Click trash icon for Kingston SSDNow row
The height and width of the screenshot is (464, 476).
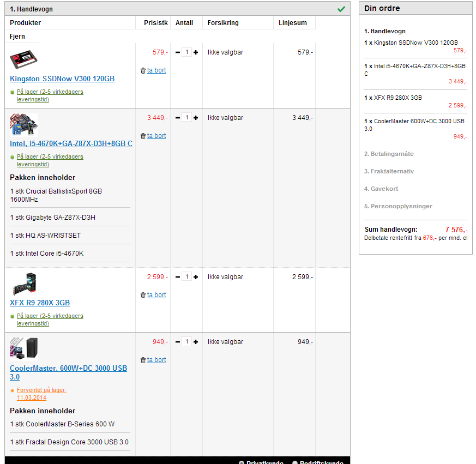pos(143,70)
